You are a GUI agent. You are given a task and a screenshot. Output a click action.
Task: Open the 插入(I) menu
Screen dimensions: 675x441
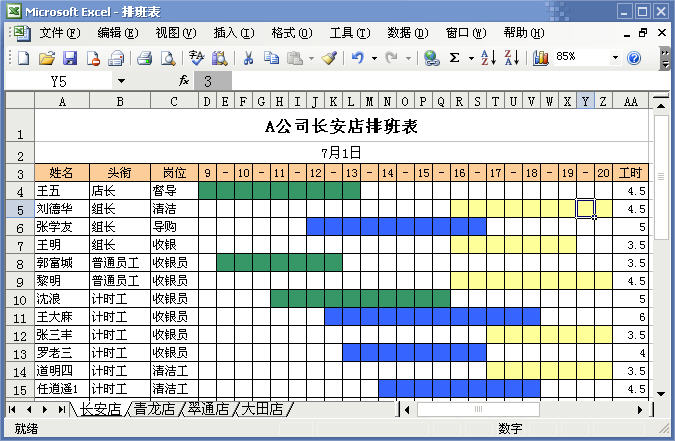coord(234,33)
